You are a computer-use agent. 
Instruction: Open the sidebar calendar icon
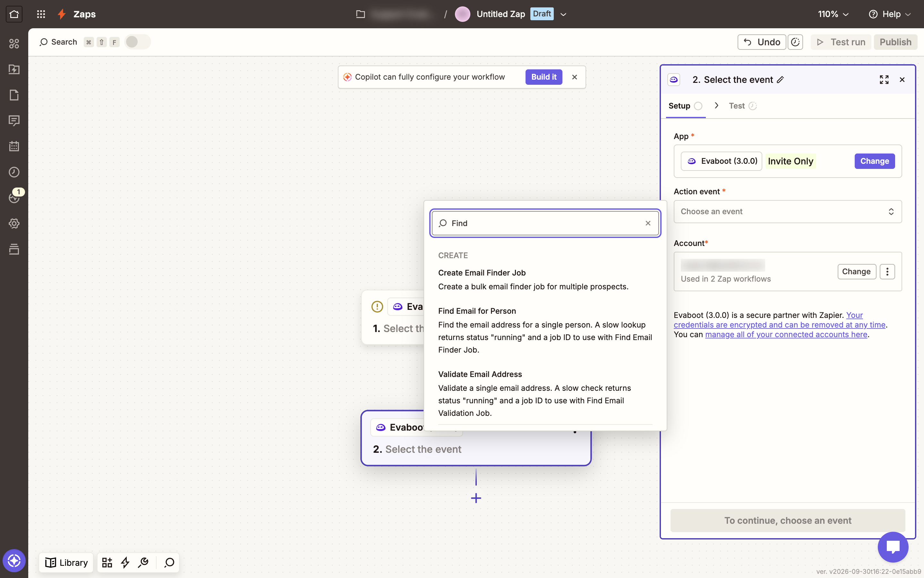(x=14, y=146)
